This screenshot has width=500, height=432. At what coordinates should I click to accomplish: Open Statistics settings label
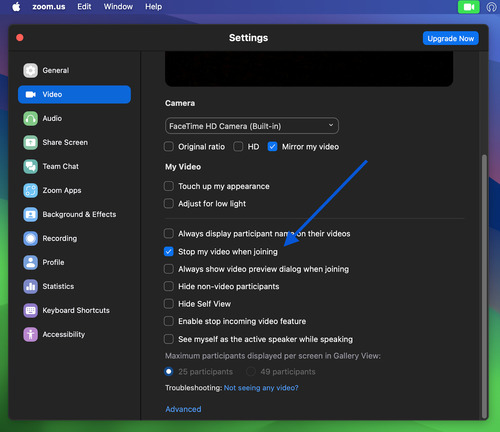point(58,286)
